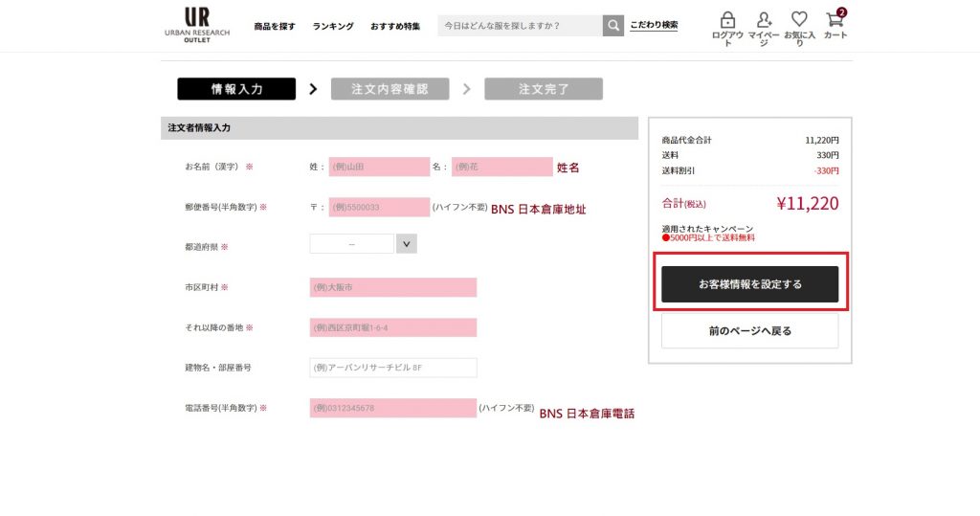
Task: Expand the prefecture dropdown arrow
Action: click(406, 244)
